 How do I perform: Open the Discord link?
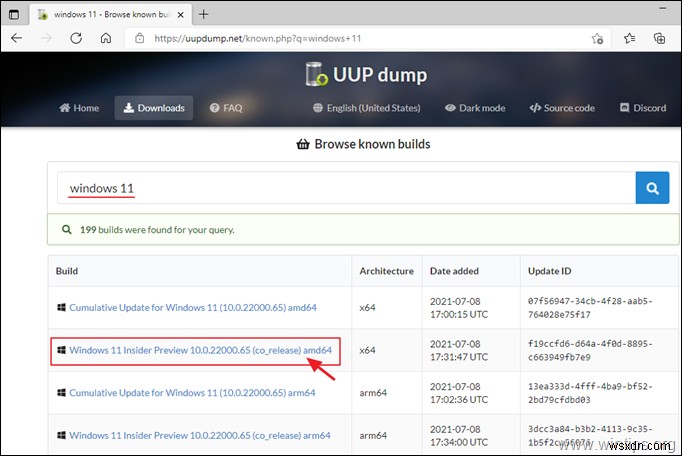tap(642, 108)
